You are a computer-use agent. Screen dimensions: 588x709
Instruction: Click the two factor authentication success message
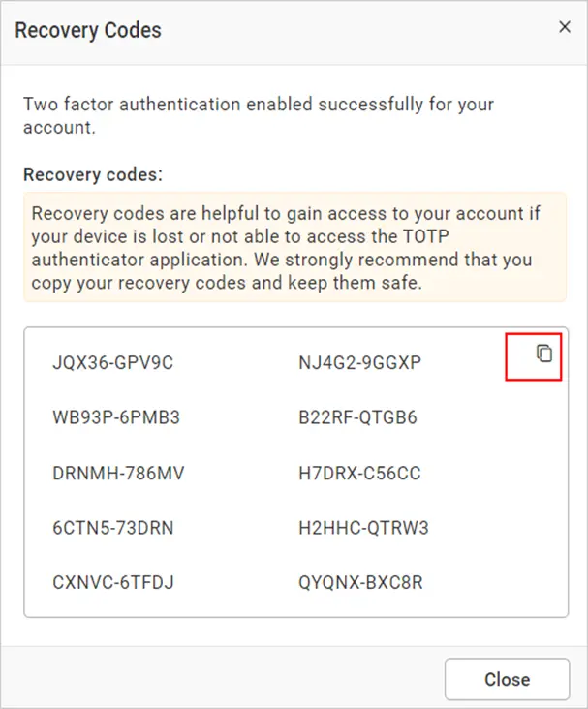[x=259, y=116]
